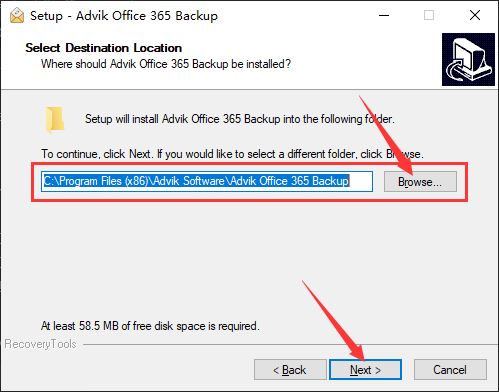The width and height of the screenshot is (499, 392).
Task: Click the 'Where should Advik Office 365 Backup be installed?' text
Action: [166, 64]
